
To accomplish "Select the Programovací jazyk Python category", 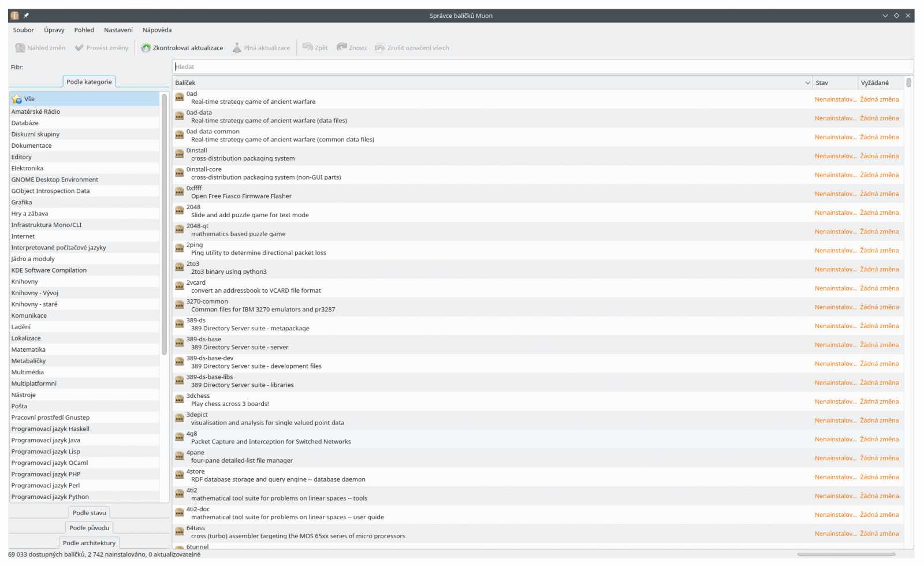I will click(84, 497).
